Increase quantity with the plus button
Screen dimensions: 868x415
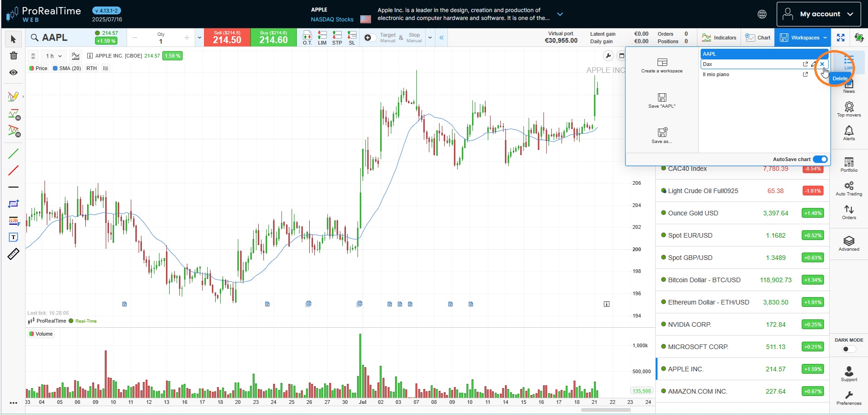187,38
